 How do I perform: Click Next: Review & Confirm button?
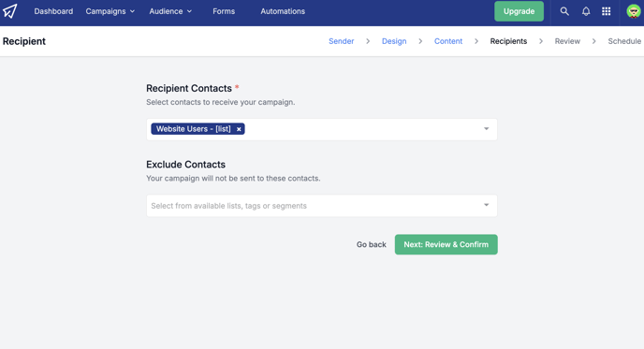pos(446,244)
